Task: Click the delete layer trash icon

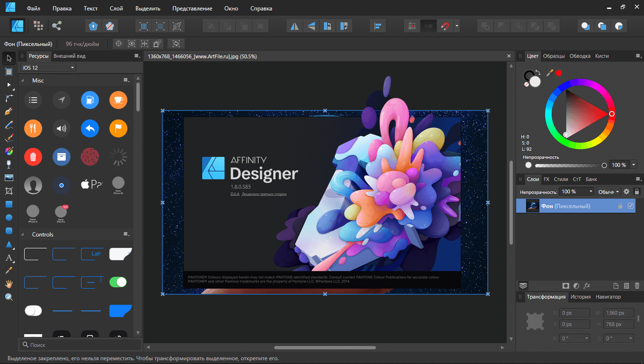Action: tap(637, 286)
